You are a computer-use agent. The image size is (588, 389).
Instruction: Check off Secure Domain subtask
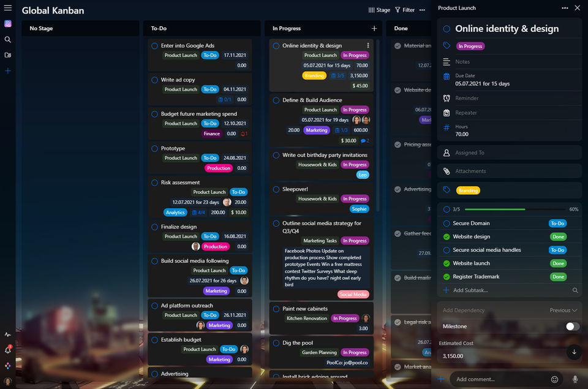(447, 224)
